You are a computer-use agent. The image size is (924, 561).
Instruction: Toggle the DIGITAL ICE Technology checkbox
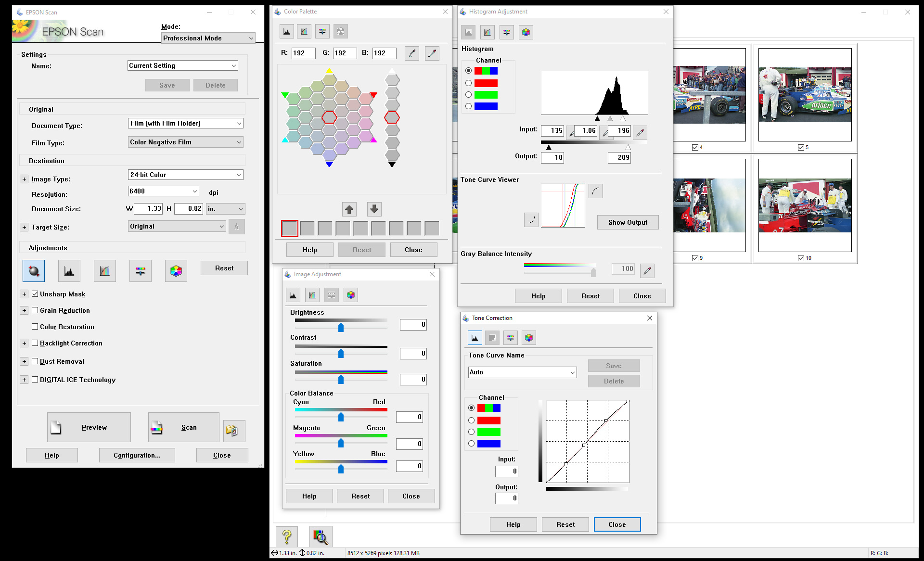(35, 380)
